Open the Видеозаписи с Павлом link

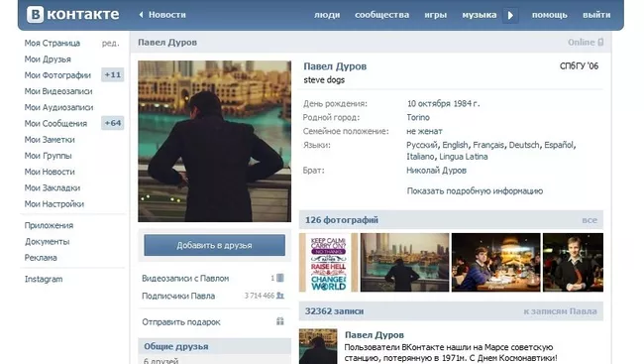(x=185, y=279)
